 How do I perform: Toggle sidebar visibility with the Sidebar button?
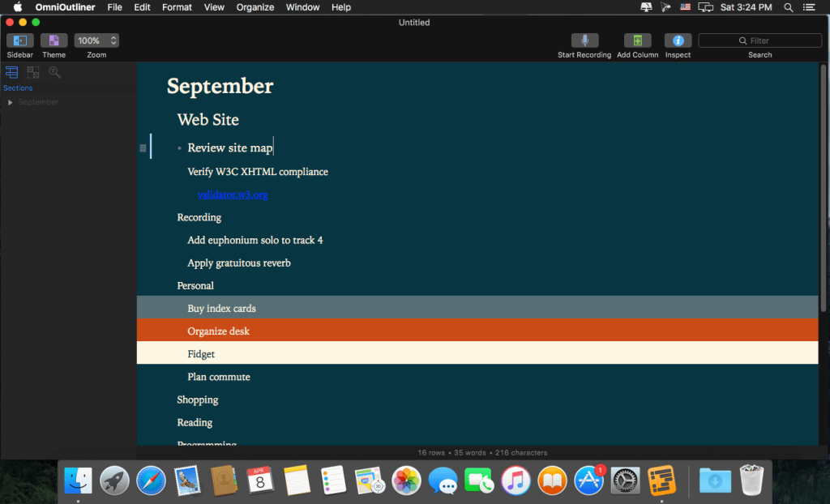coord(19,40)
